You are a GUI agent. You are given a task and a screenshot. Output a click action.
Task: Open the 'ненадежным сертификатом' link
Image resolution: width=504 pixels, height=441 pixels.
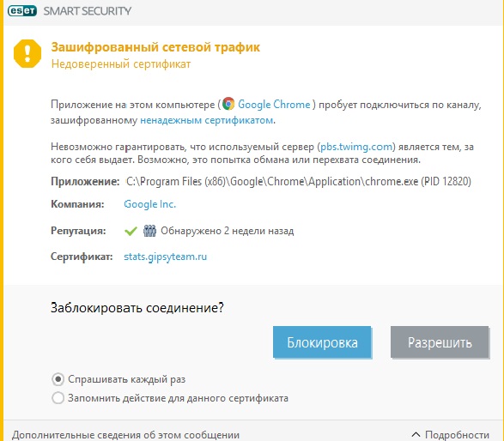[x=207, y=120]
